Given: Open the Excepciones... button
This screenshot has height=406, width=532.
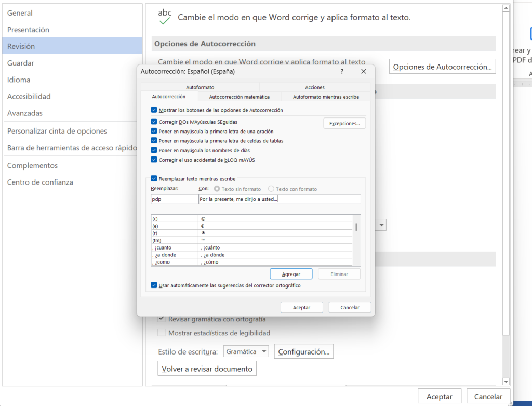Looking at the screenshot, I should 344,124.
